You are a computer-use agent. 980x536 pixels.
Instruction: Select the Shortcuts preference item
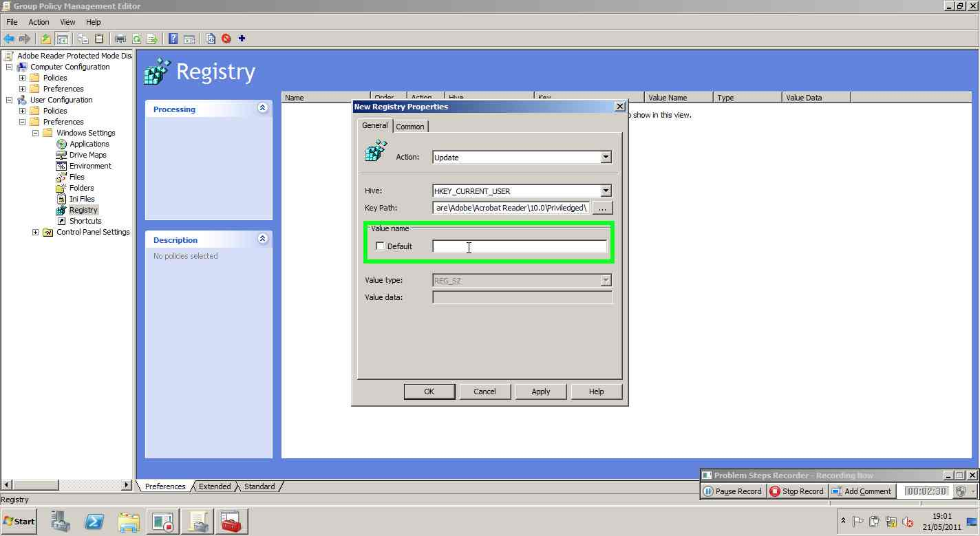85,221
